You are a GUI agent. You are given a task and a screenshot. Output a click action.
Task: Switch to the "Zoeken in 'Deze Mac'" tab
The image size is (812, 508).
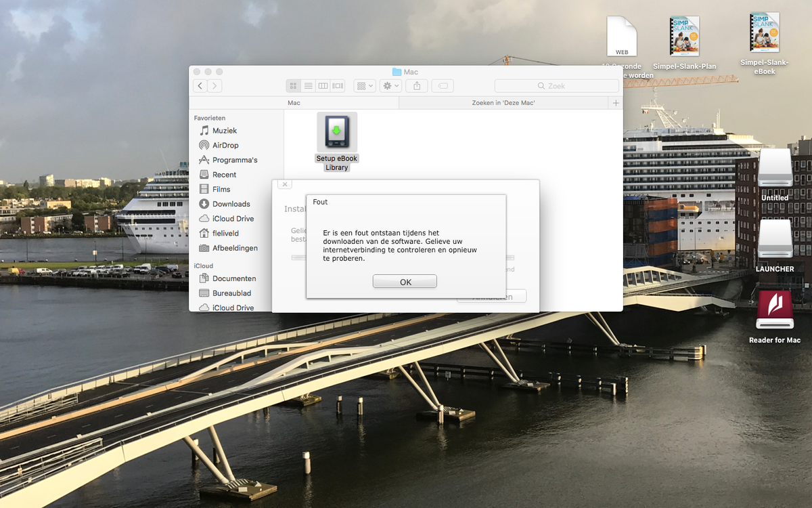click(x=503, y=103)
